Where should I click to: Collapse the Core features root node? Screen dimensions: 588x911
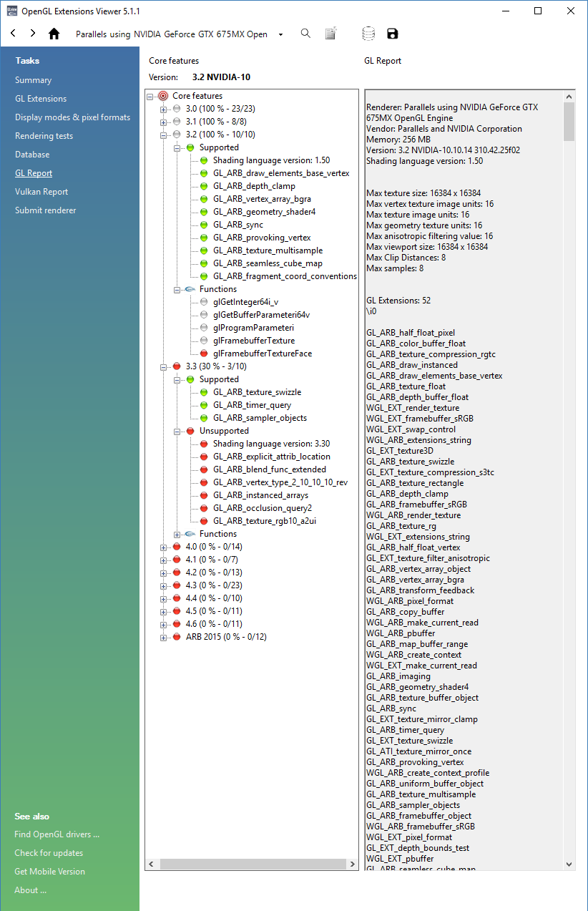[x=150, y=96]
